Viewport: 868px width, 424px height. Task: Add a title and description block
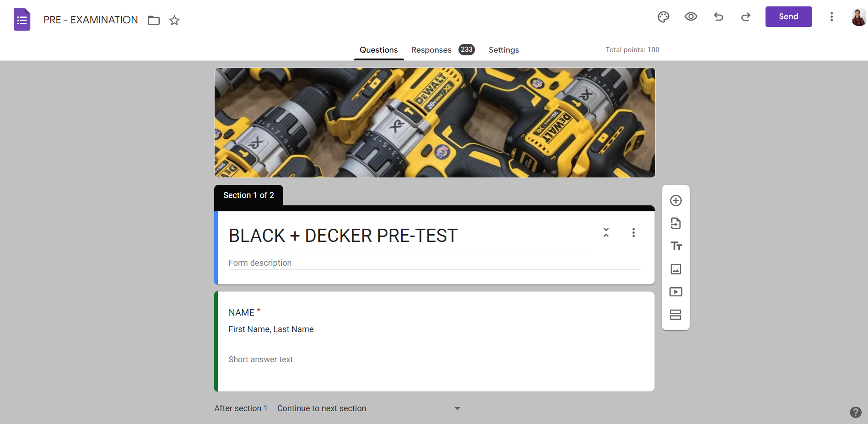coord(676,246)
